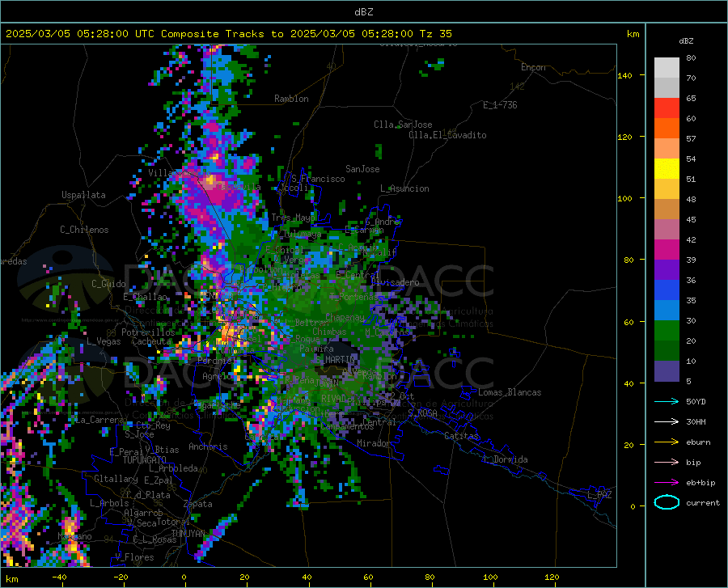Click the S_MARTIN map label
Viewport: 728px width, 588px height.
click(336, 360)
